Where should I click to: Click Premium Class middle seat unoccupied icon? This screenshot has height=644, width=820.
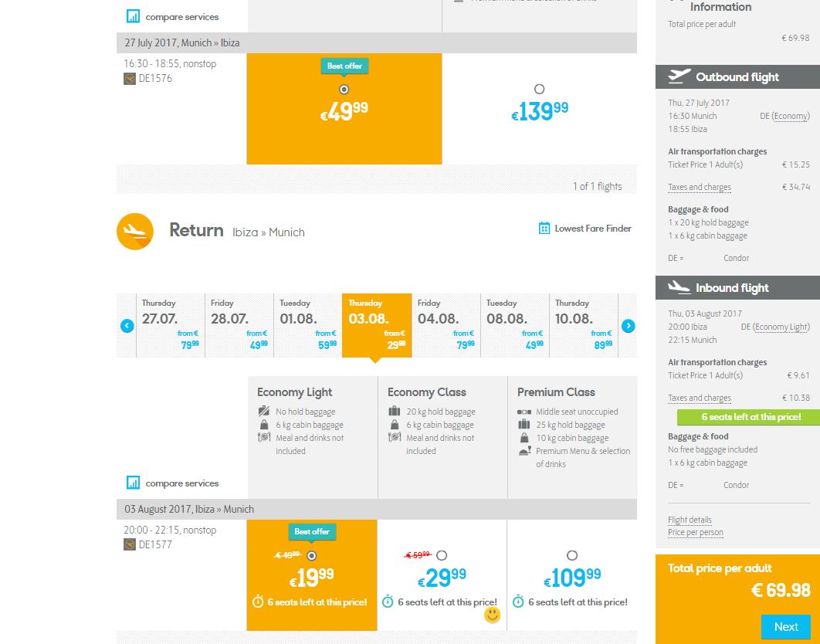pyautogui.click(x=524, y=412)
